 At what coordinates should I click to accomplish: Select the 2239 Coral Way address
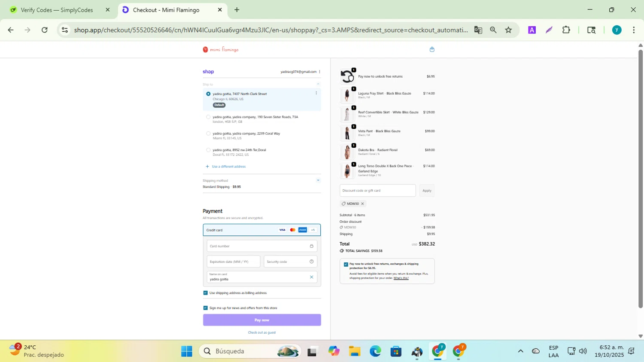click(208, 134)
